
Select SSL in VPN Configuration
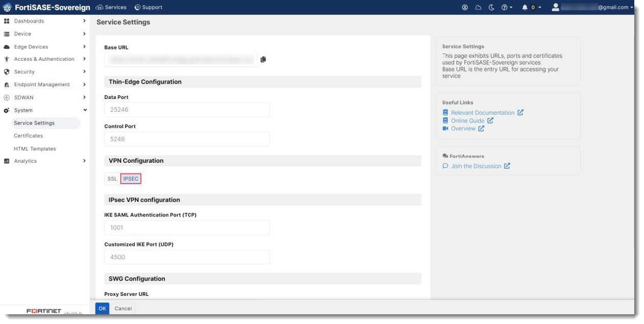pyautogui.click(x=111, y=179)
